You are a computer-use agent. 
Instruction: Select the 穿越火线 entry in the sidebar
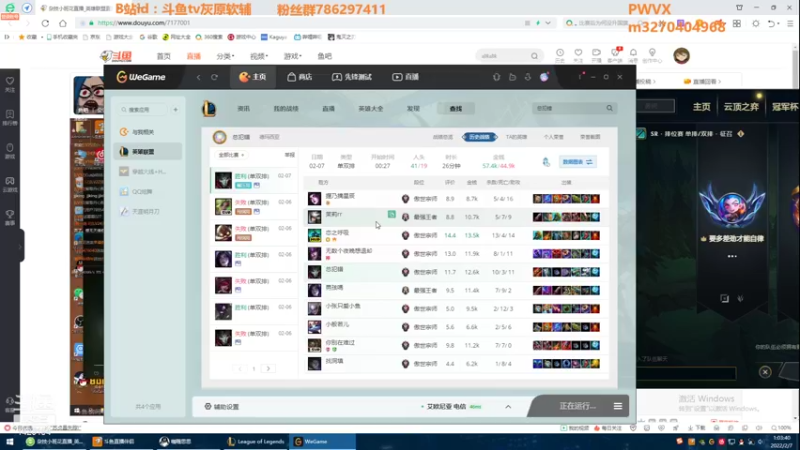148,172
